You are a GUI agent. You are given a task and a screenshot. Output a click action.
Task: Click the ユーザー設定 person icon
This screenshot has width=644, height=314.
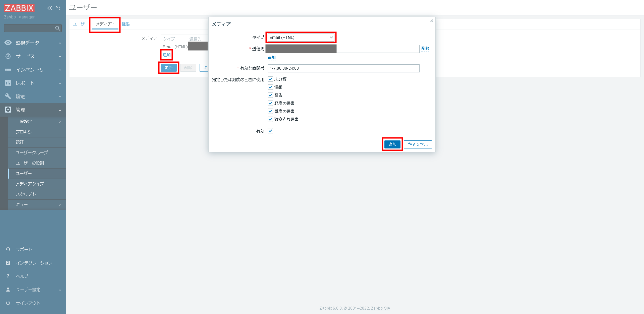(8, 290)
